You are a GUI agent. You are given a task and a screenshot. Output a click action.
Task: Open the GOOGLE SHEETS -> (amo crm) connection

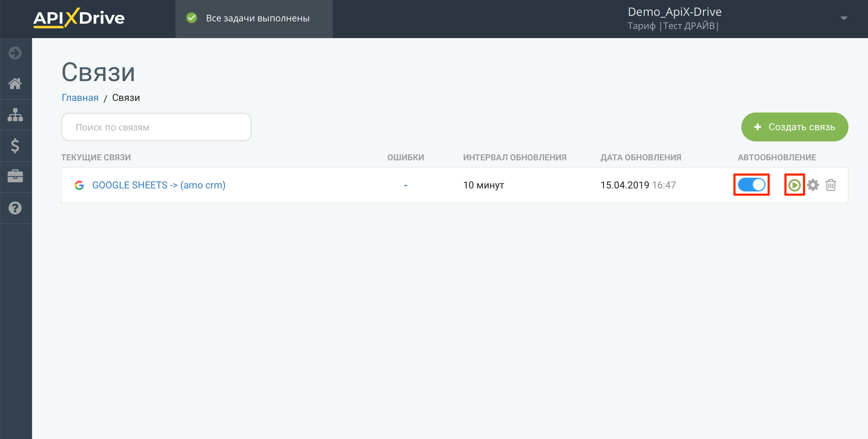tap(159, 185)
